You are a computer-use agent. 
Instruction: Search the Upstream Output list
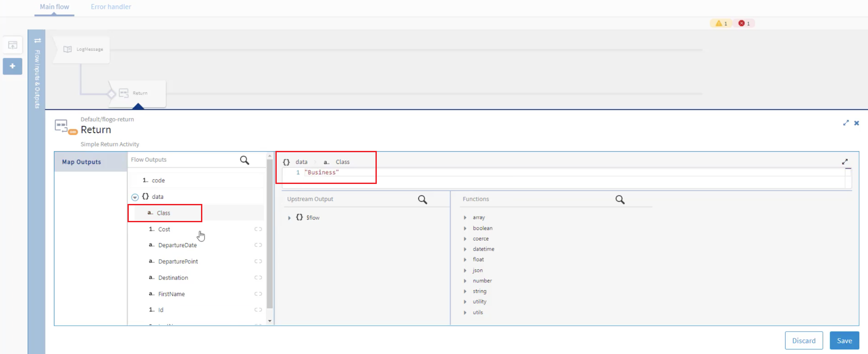(422, 200)
